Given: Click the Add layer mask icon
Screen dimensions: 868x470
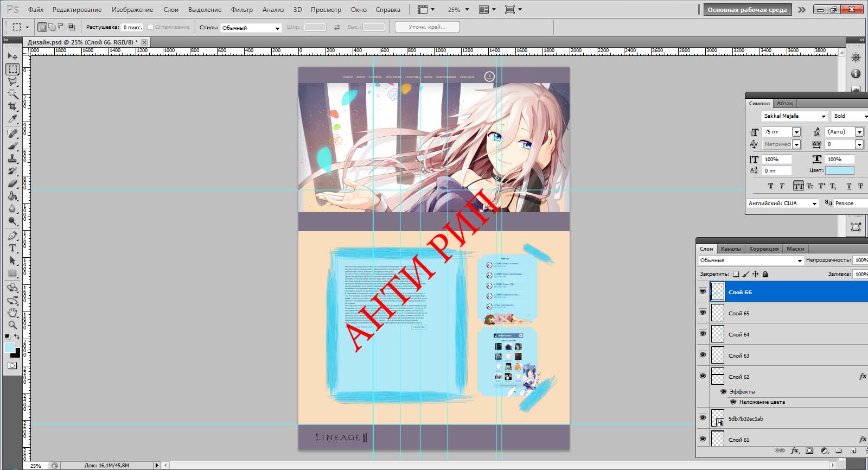Looking at the screenshot, I should pos(809,450).
